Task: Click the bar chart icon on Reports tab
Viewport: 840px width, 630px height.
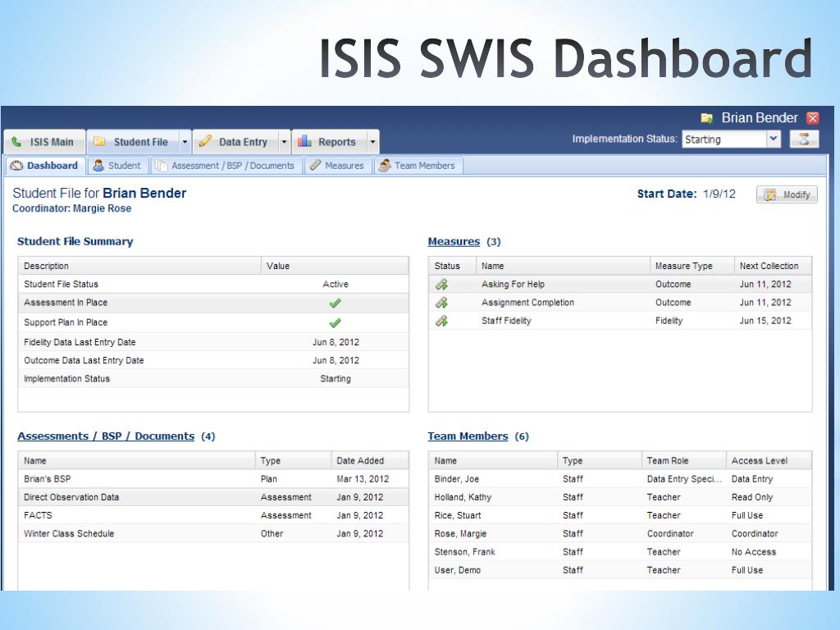Action: coord(305,141)
